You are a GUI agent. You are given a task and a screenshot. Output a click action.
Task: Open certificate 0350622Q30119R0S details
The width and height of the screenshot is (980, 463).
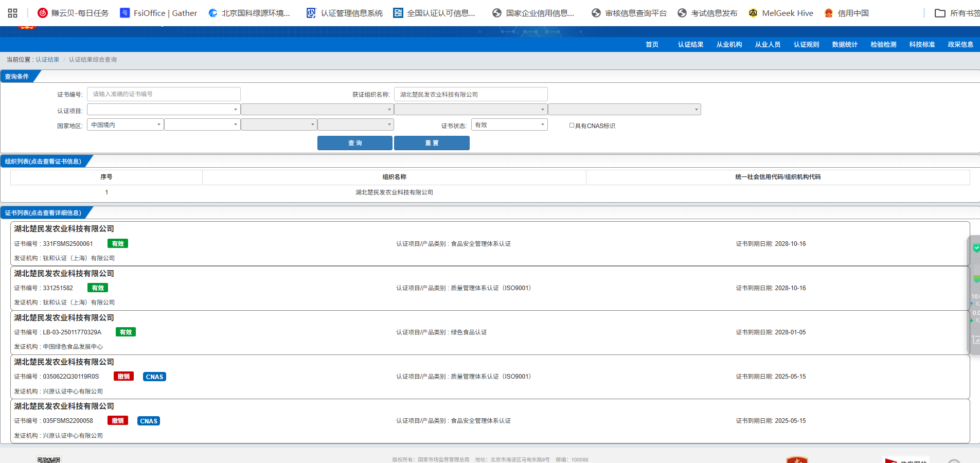click(x=490, y=377)
